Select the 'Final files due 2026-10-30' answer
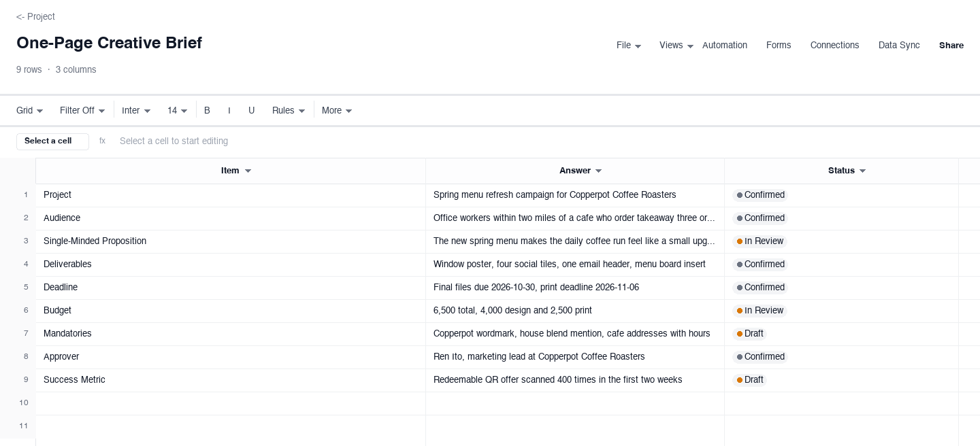This screenshot has height=446, width=980. 575,288
